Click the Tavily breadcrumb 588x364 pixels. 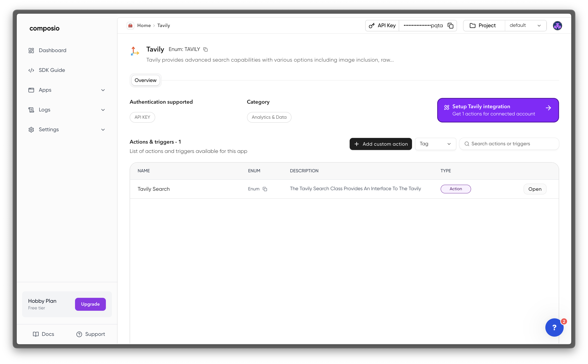click(164, 25)
